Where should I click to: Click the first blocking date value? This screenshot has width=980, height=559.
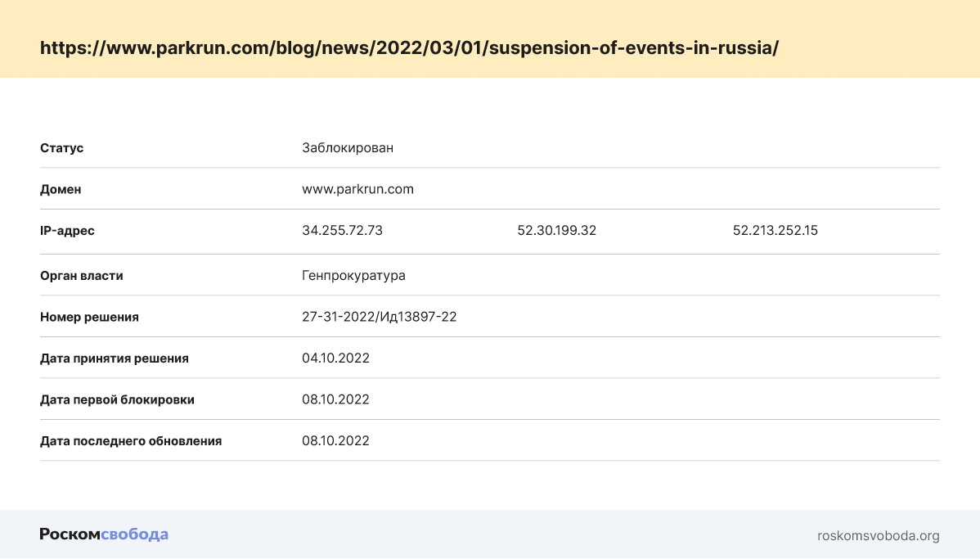335,399
